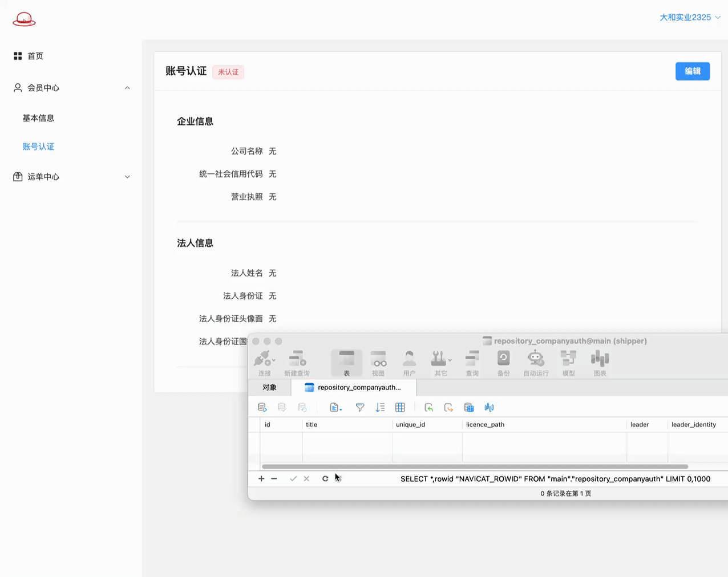Viewport: 728px width, 577px height.
Task: Click the filter funnel icon in Navicat
Action: click(360, 408)
